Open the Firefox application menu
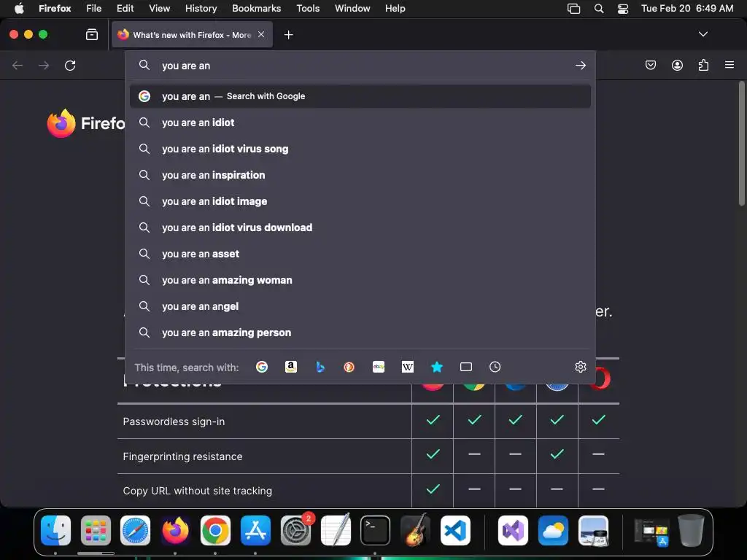The image size is (747, 560). tap(55, 8)
